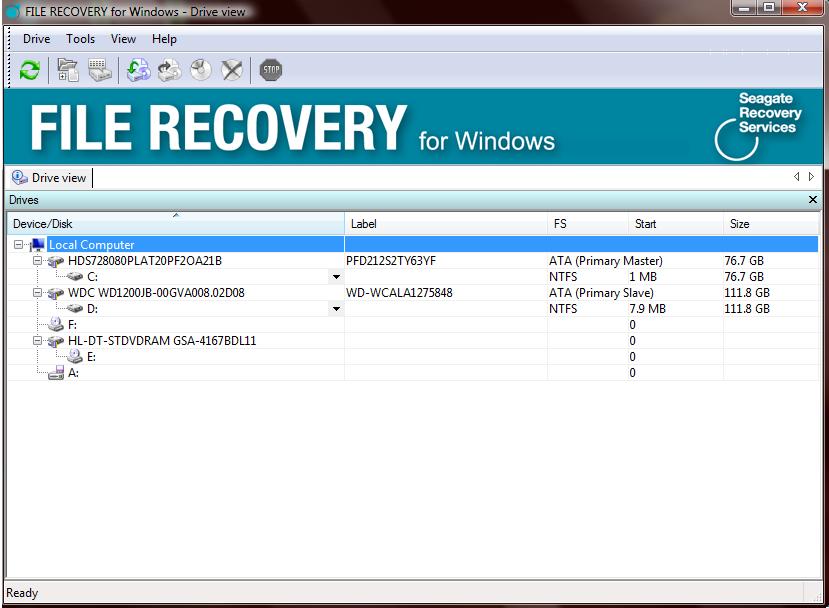Image resolution: width=829 pixels, height=608 pixels.
Task: Select the D: partition row
Action: pos(413,309)
